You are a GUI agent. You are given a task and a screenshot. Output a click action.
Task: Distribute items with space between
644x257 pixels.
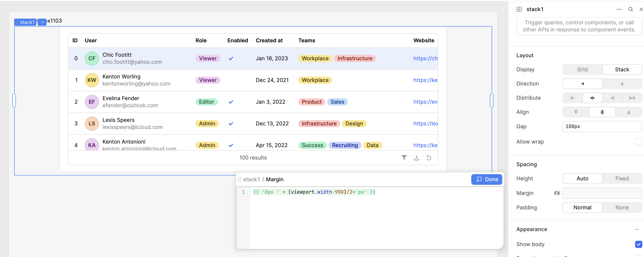632,98
